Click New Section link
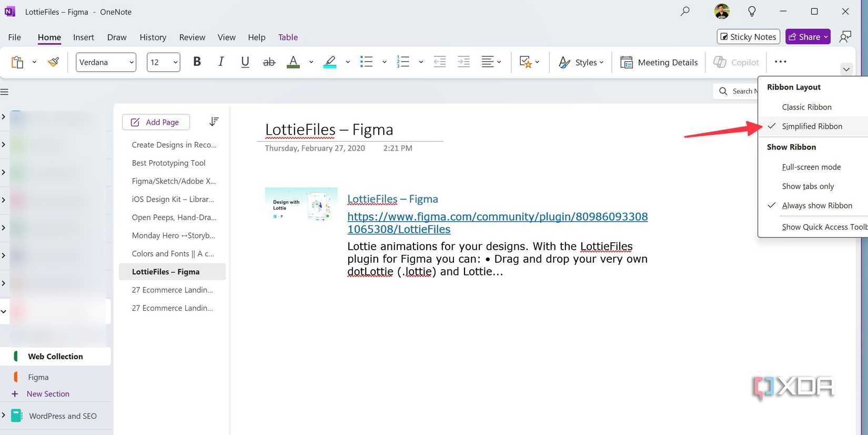The image size is (868, 435). [x=48, y=394]
